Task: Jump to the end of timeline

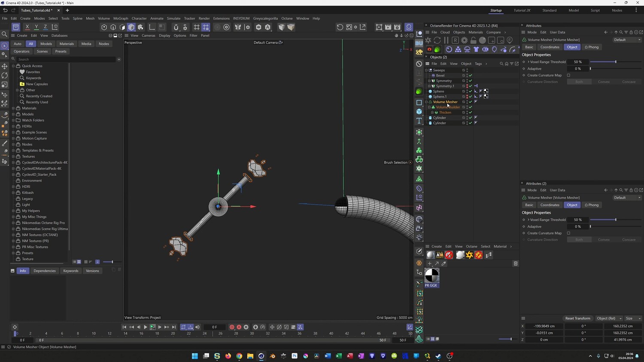Action: (x=174, y=327)
